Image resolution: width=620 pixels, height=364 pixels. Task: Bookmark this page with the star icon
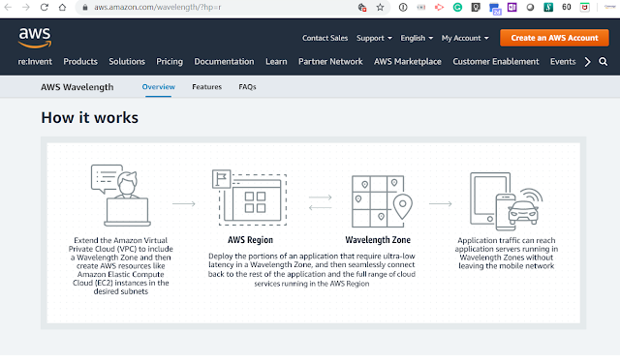tap(380, 7)
